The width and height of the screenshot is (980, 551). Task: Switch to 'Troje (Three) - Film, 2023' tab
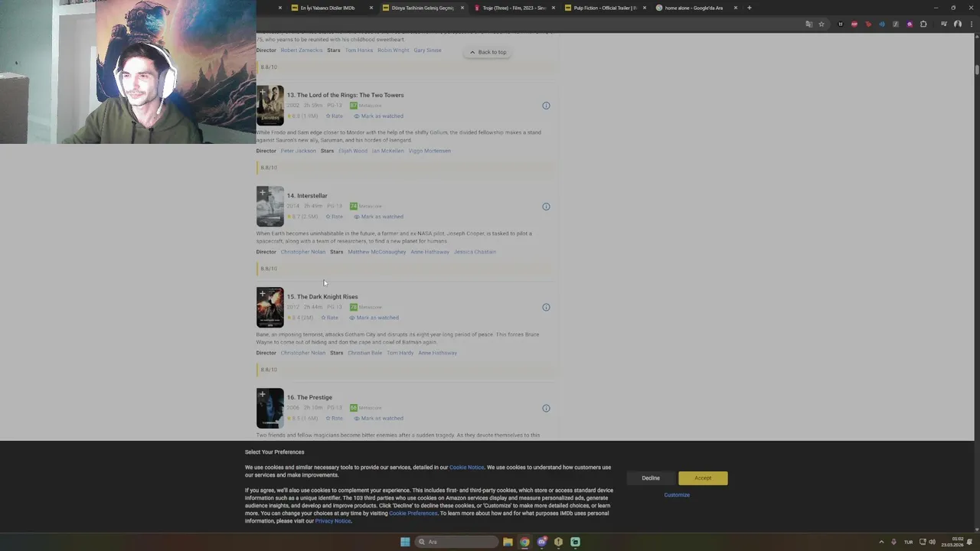point(513,8)
